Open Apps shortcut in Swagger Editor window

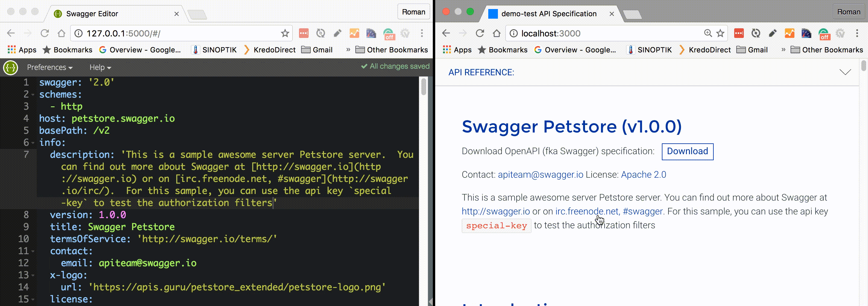22,50
